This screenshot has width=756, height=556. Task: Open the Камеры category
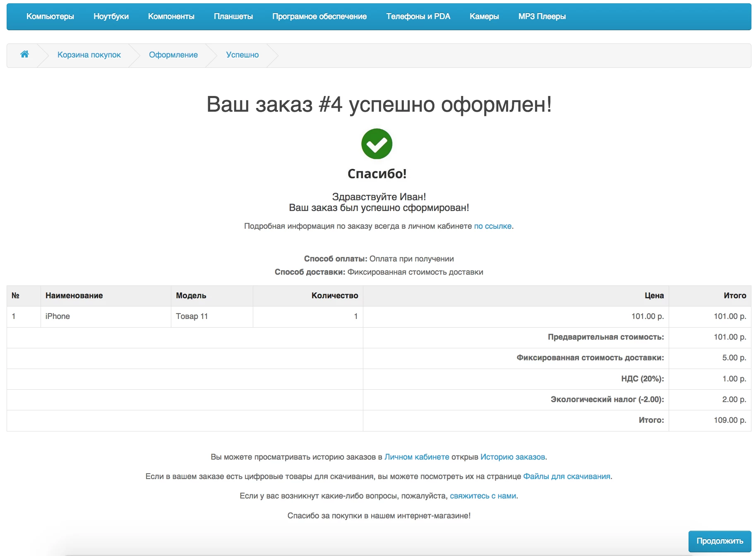[x=484, y=17]
